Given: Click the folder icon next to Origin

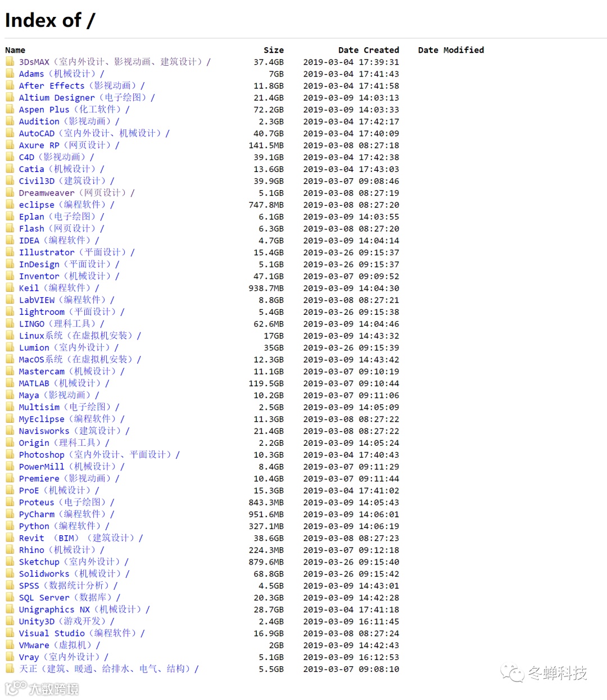Looking at the screenshot, I should pos(10,442).
